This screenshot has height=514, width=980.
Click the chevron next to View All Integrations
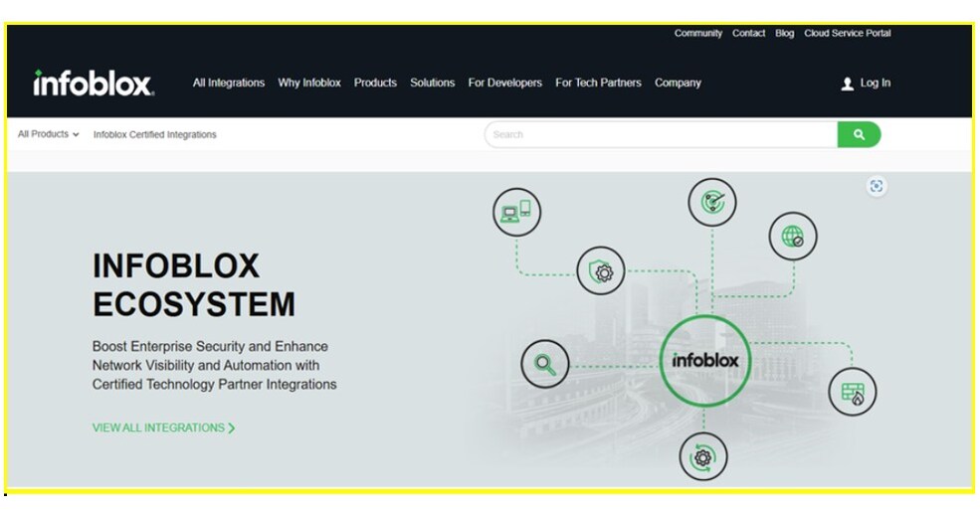pyautogui.click(x=232, y=428)
